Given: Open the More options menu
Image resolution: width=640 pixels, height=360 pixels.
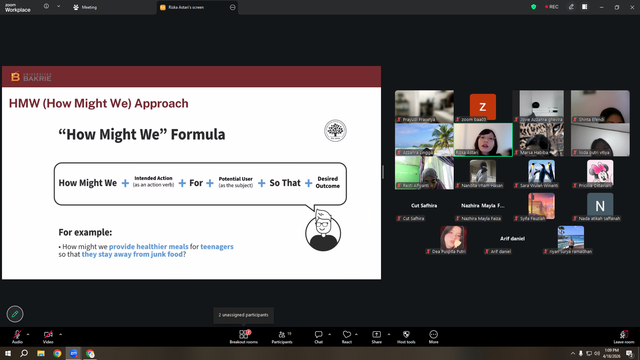Looking at the screenshot, I should [433, 337].
